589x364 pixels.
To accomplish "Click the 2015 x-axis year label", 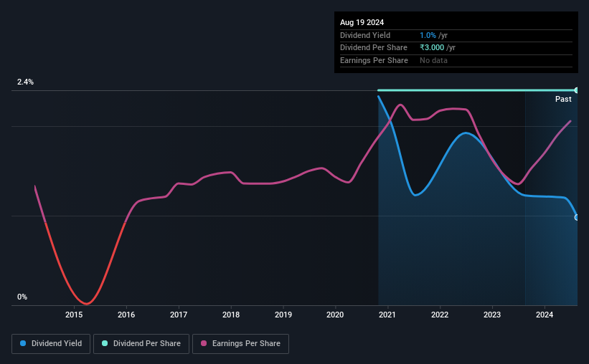I will pos(74,315).
